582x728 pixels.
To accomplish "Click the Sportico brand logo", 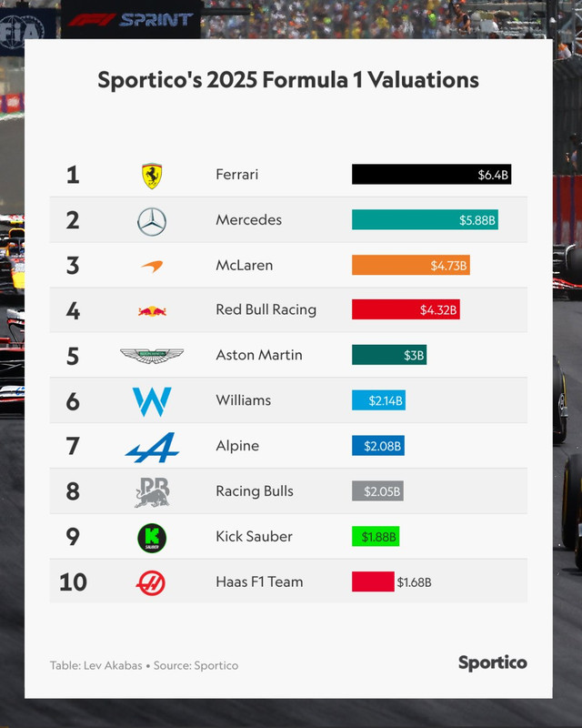I will click(x=492, y=662).
